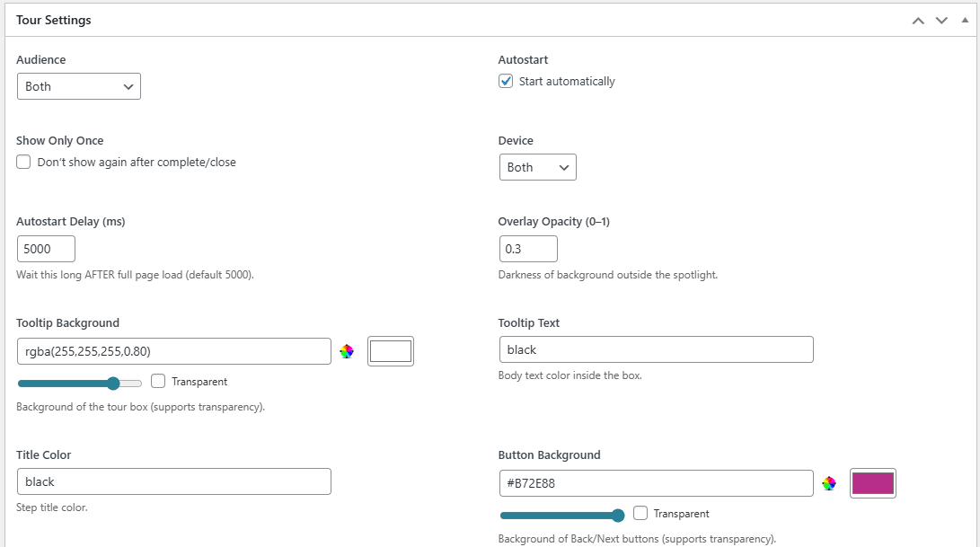The width and height of the screenshot is (980, 547).
Task: Move Tour Settings panel down
Action: [941, 20]
